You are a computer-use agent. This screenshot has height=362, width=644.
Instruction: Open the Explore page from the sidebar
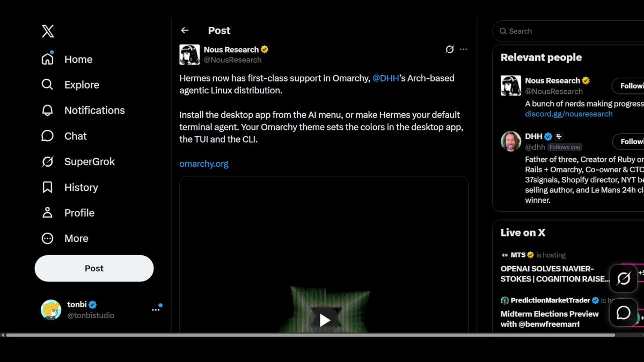click(x=70, y=85)
